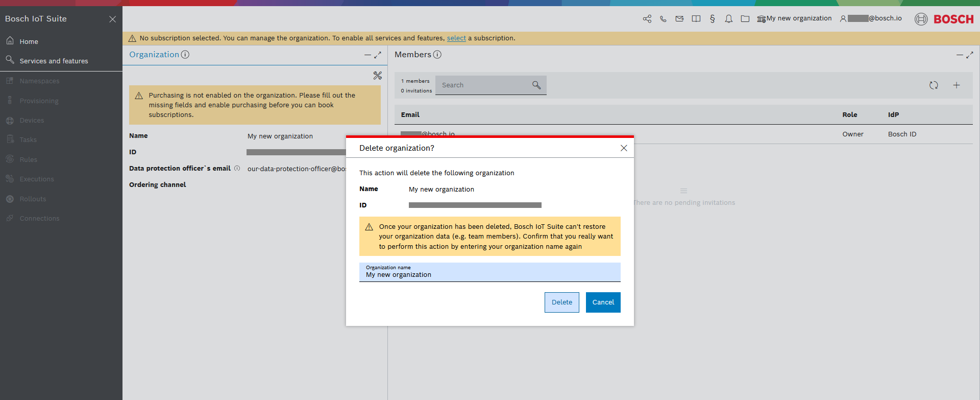The image size is (980, 400).
Task: Minimize the Organization panel
Action: tap(367, 55)
